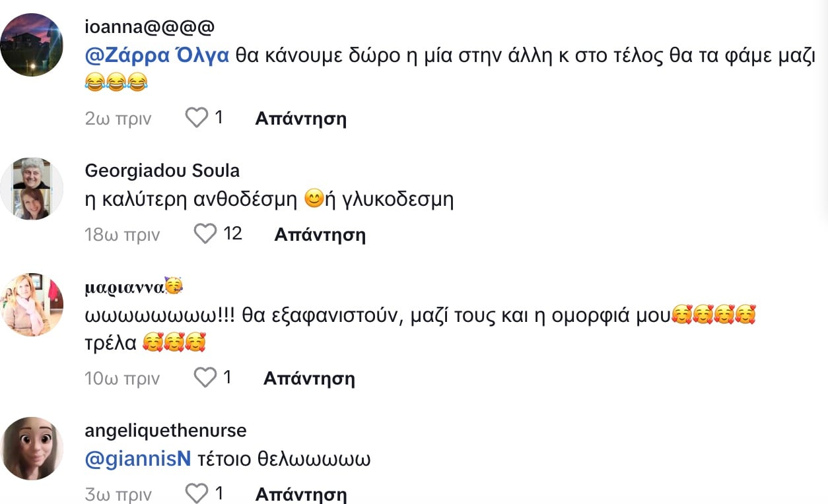828x504 pixels.
Task: Click Απάντηση below μαριαννα's comment
Action: coord(309,378)
